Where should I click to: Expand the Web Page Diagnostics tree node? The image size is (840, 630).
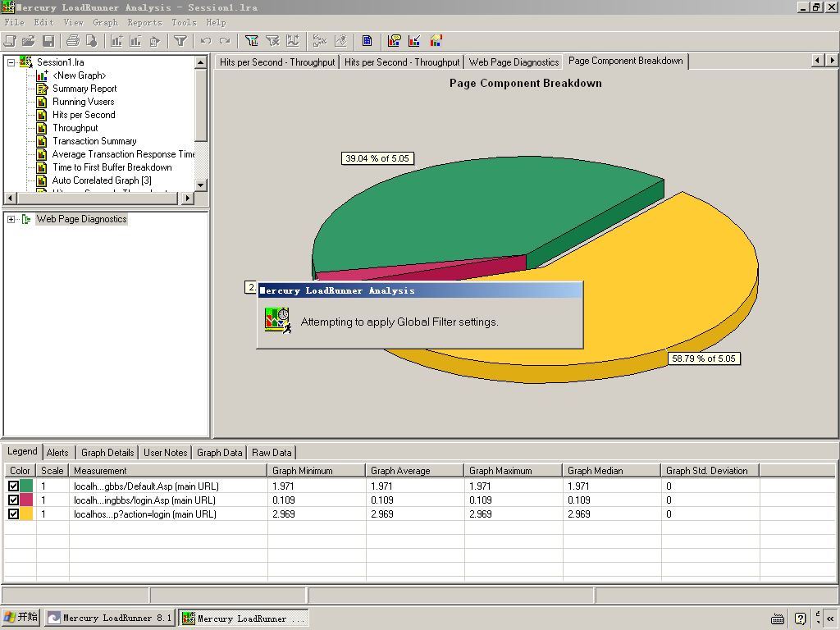point(11,219)
